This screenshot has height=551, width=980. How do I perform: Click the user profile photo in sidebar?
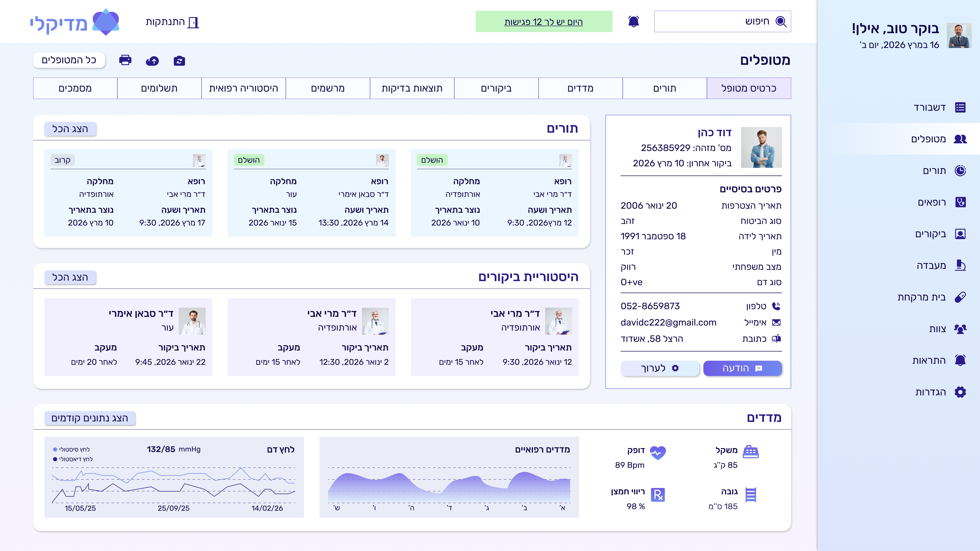(959, 35)
